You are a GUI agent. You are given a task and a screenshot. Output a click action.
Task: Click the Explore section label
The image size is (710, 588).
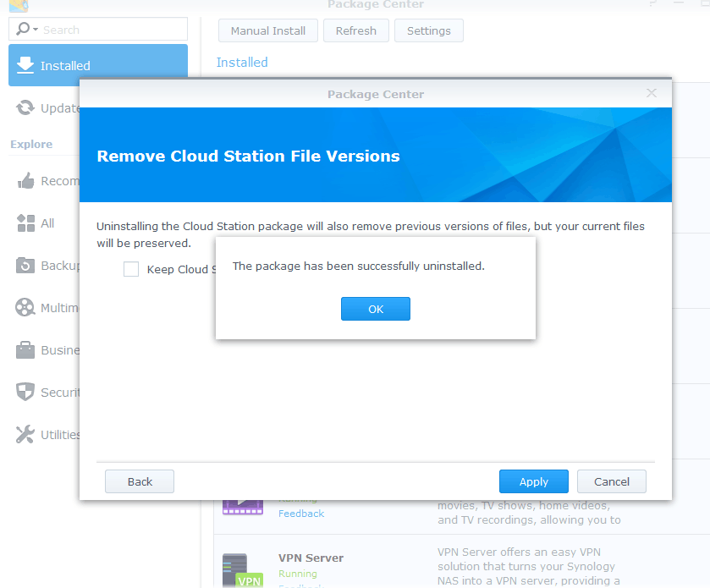point(31,144)
